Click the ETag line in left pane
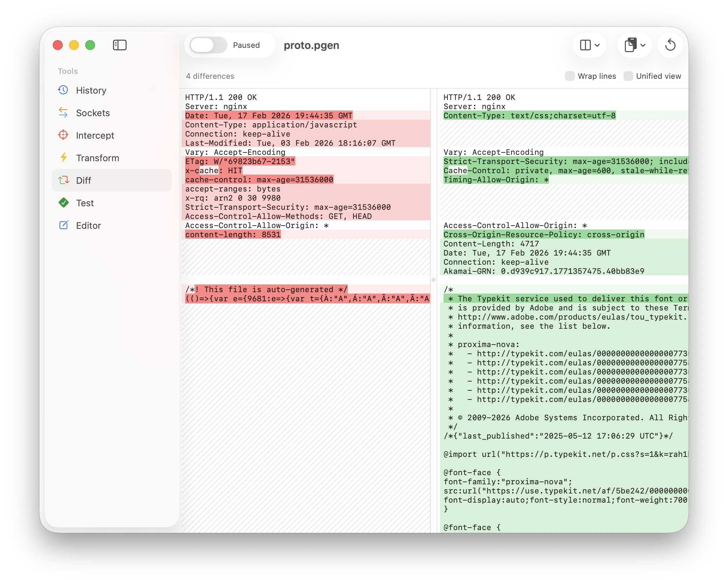The width and height of the screenshot is (728, 585). (x=240, y=161)
